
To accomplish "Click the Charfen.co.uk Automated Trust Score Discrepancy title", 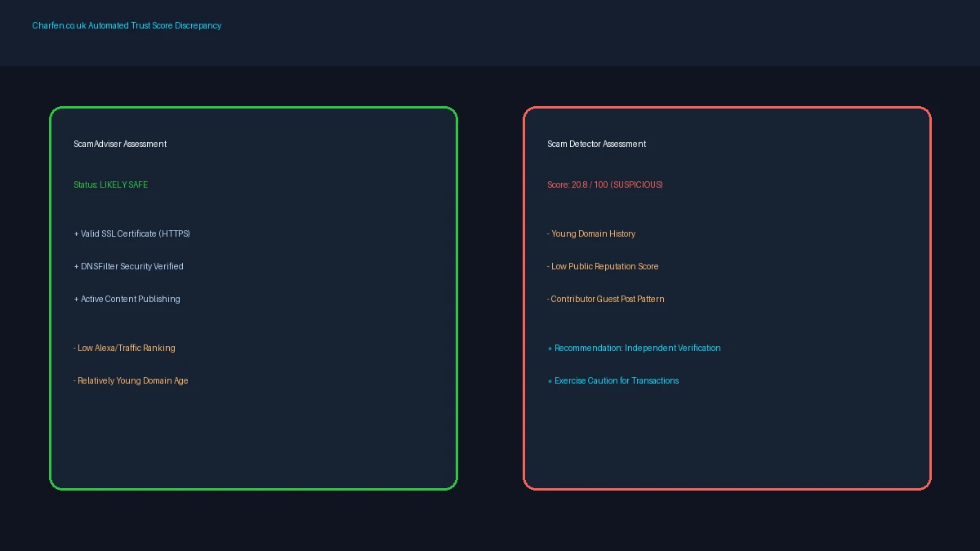I will pyautogui.click(x=127, y=25).
